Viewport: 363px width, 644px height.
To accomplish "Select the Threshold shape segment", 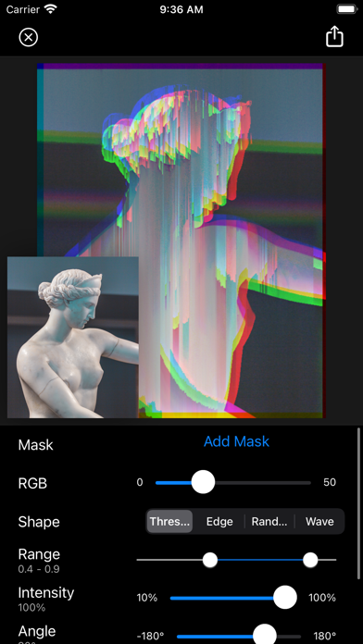I will (169, 521).
